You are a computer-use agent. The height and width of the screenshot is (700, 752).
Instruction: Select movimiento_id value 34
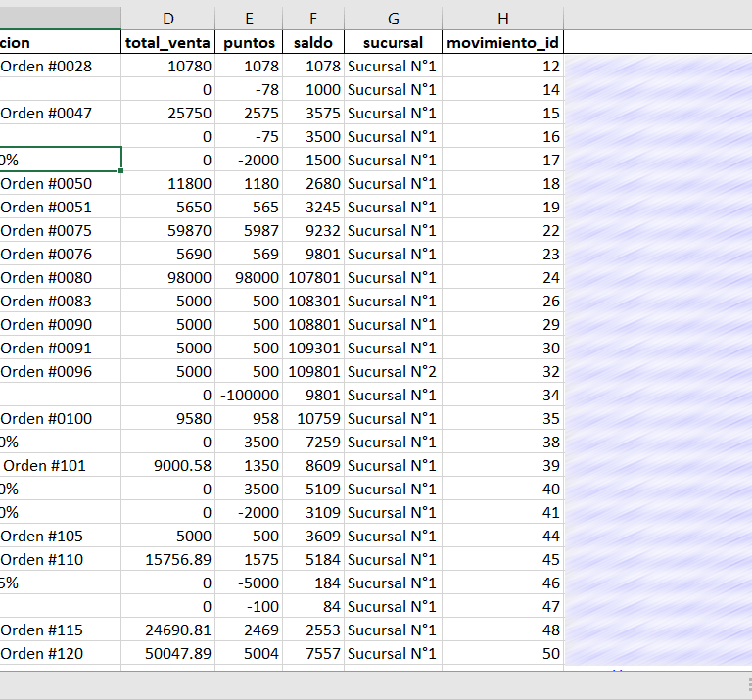(x=502, y=395)
